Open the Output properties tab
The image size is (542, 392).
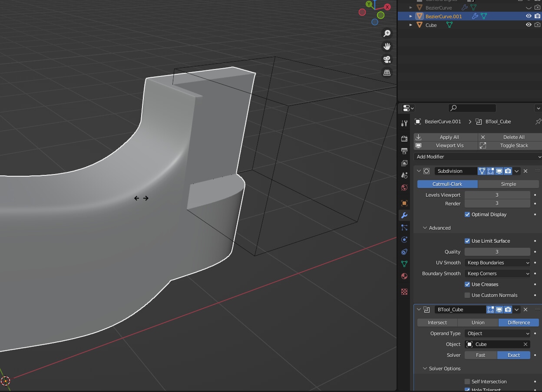pyautogui.click(x=404, y=151)
